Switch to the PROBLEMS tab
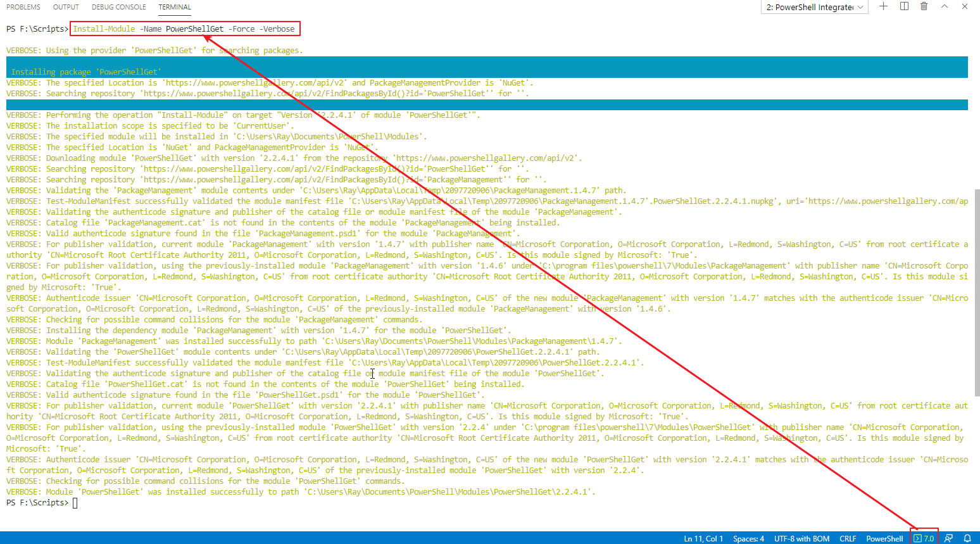This screenshot has width=980, height=544. click(x=23, y=7)
